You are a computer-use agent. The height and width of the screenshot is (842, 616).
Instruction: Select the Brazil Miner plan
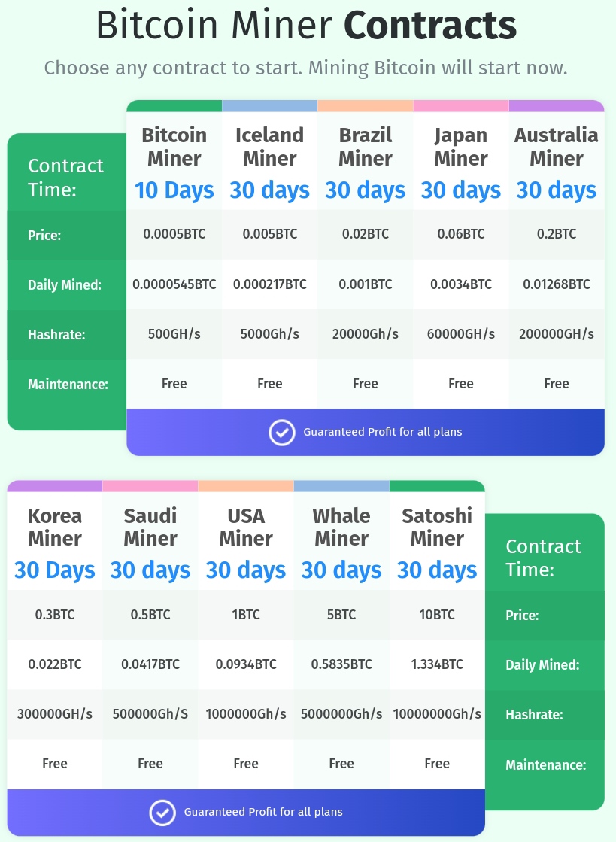click(x=366, y=162)
